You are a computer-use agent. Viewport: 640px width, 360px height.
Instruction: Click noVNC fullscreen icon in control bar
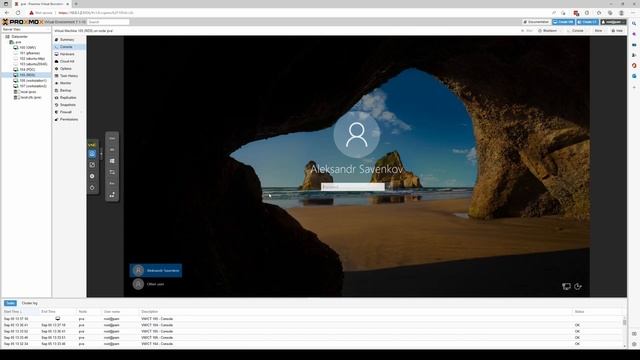[x=92, y=165]
